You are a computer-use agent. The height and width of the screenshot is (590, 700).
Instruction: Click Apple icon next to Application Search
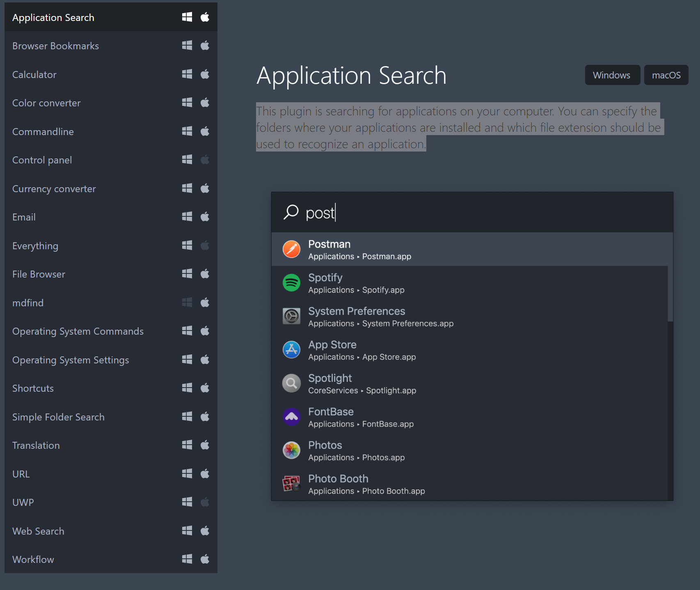point(205,17)
